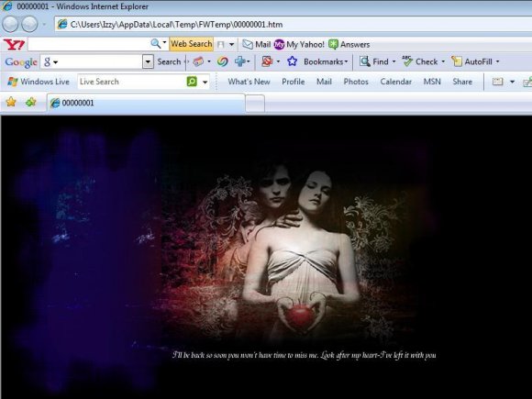Click the Yahoo! logo icon
This screenshot has width=532, height=399.
point(14,44)
